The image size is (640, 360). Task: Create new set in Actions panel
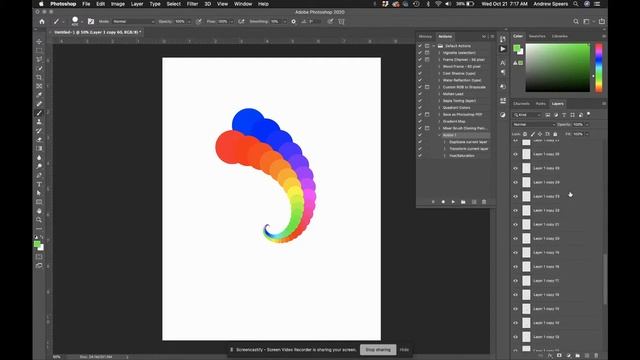point(463,202)
